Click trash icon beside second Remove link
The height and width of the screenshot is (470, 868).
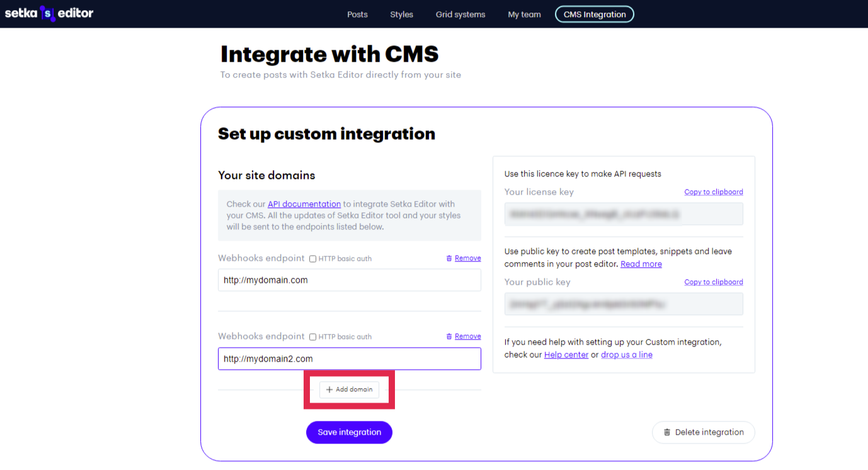point(449,336)
